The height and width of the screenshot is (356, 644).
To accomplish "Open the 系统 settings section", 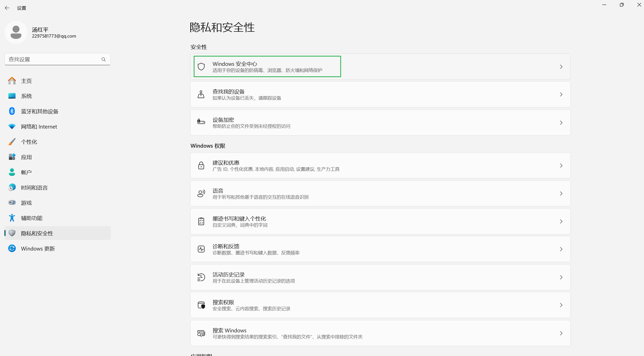I will click(58, 96).
